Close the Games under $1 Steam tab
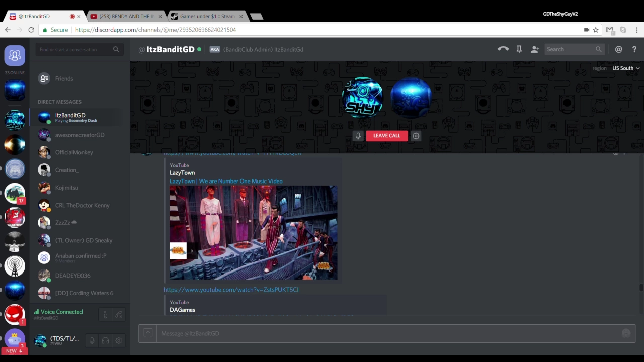Image resolution: width=644 pixels, height=362 pixels. pyautogui.click(x=241, y=16)
